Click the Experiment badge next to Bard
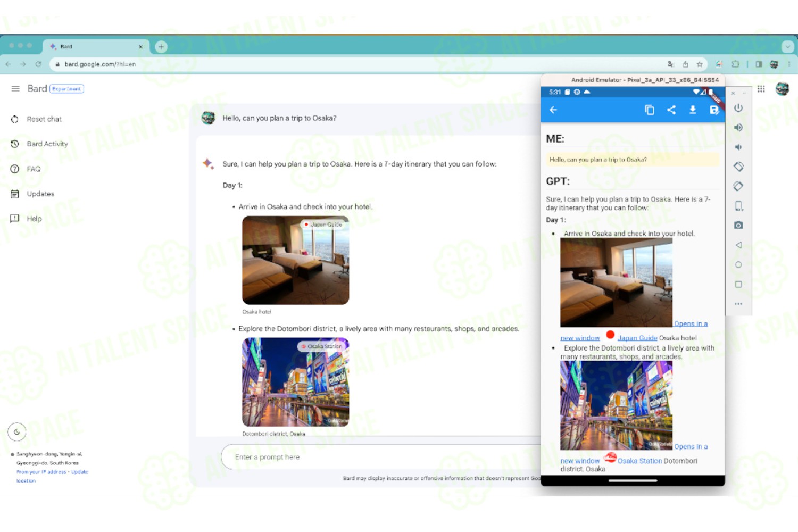Image resolution: width=798 pixels, height=532 pixels. (66, 89)
